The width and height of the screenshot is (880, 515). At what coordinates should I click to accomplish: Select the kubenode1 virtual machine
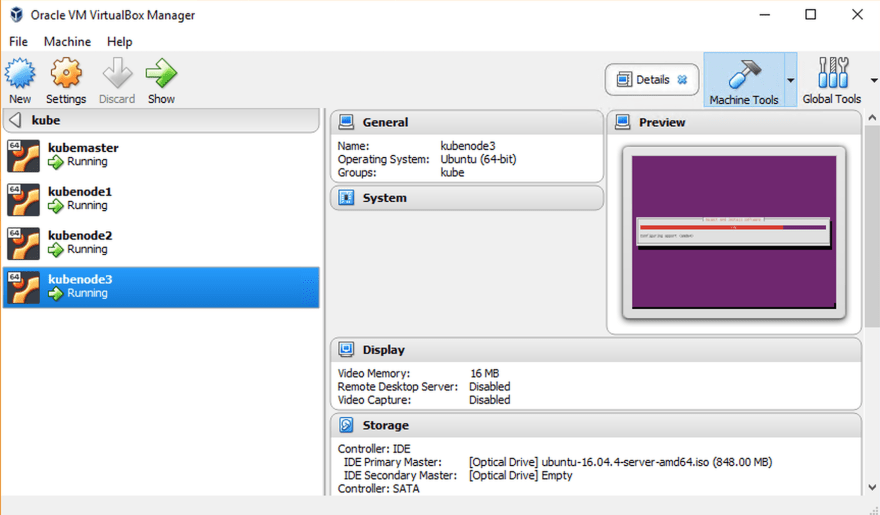[161, 199]
